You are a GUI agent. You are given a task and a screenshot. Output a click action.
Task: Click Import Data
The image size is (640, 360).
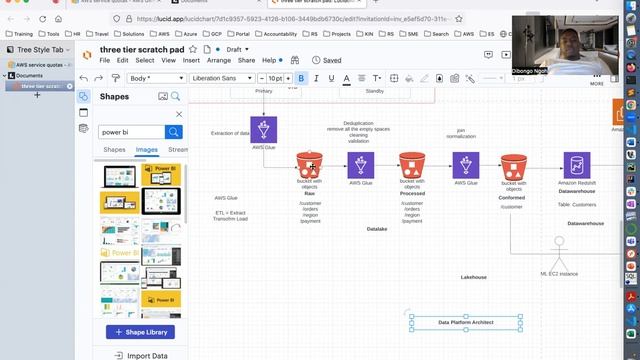click(x=141, y=356)
